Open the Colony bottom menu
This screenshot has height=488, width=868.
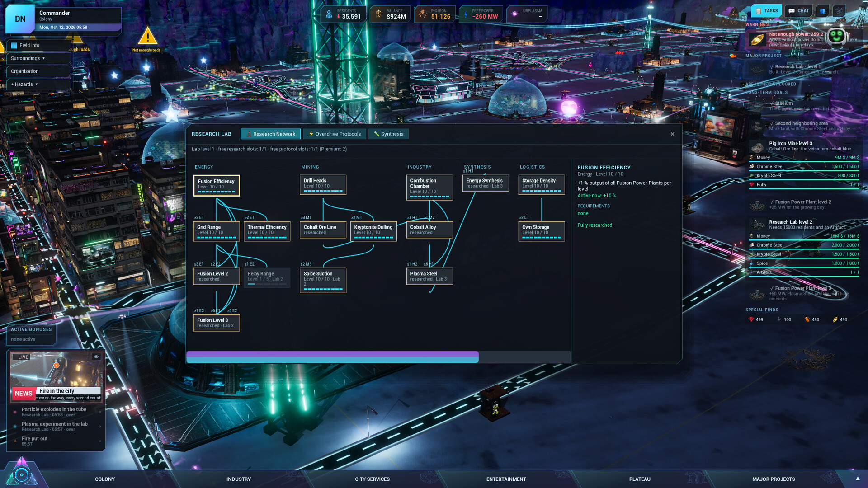pyautogui.click(x=105, y=479)
